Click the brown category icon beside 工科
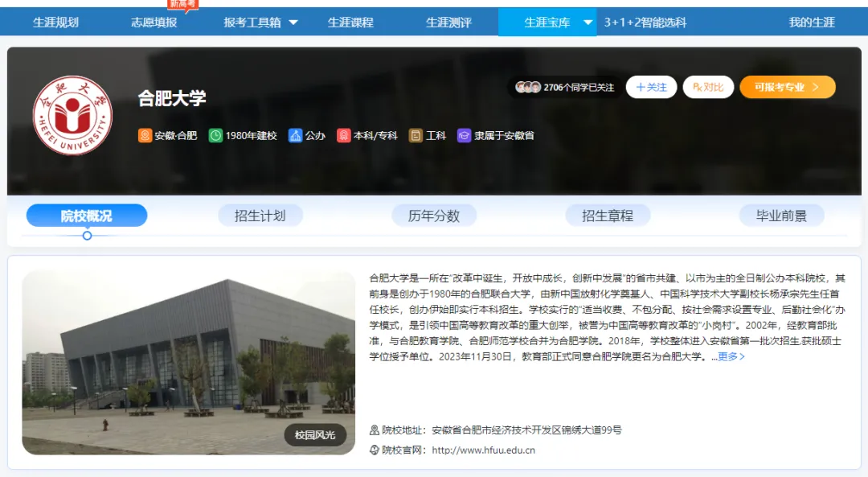Viewport: 868px width, 477px height. click(416, 136)
